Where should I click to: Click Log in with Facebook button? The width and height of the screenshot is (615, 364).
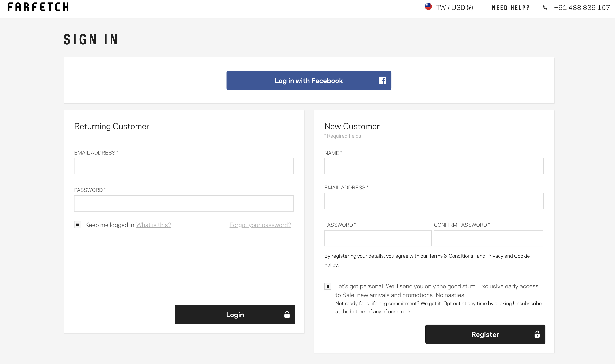[x=309, y=80]
